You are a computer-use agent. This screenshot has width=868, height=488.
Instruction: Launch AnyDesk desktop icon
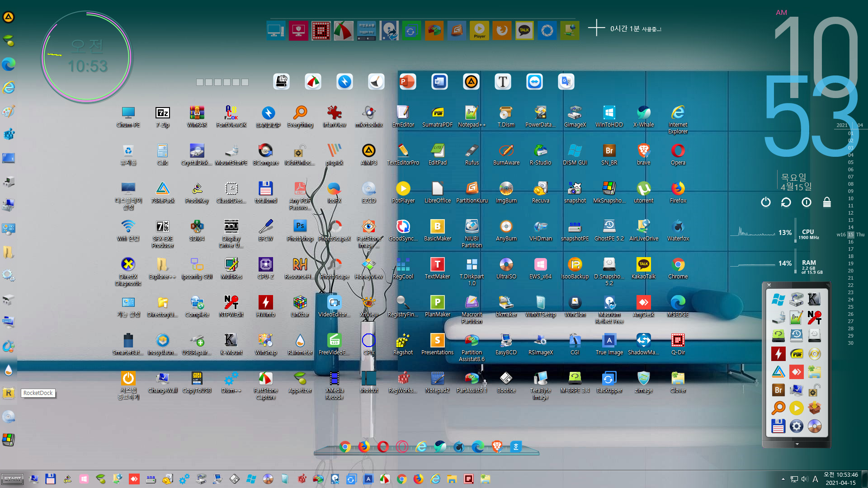point(643,306)
